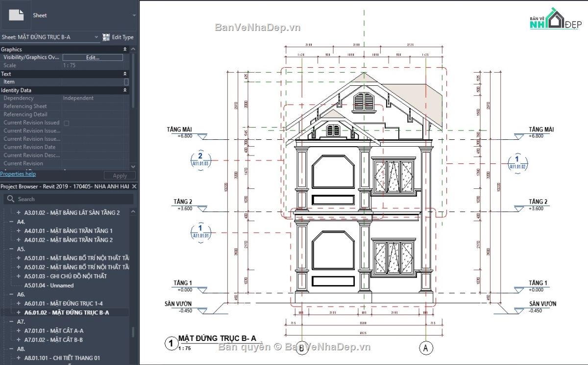This screenshot has height=365, width=588.
Task: Click the Apply button in Properties
Action: 120,176
